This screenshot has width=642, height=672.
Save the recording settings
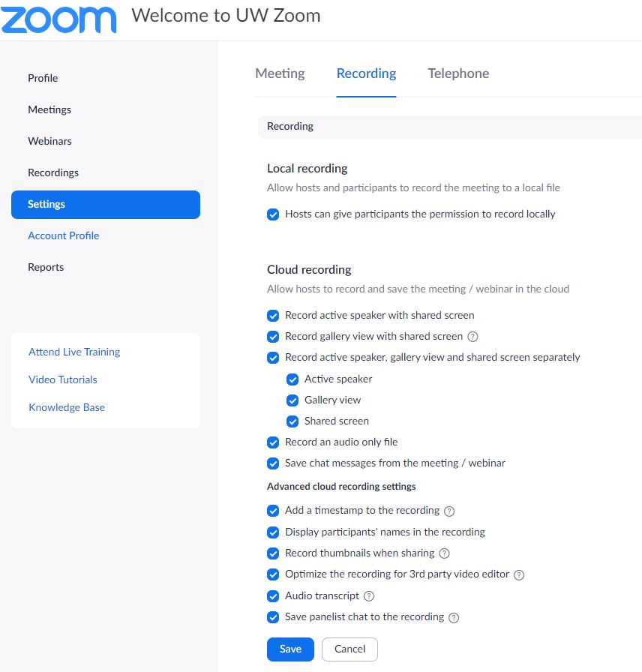pos(290,649)
